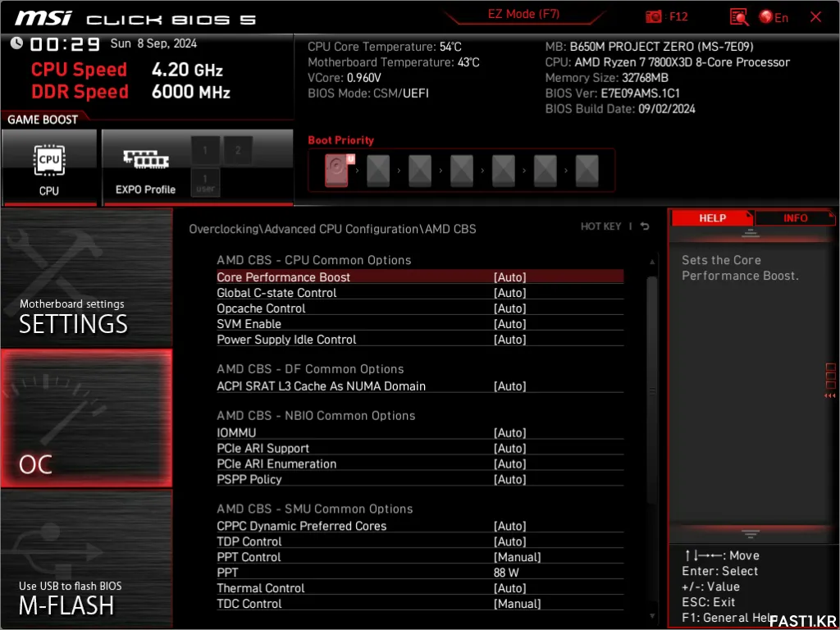840x630 pixels.
Task: Click the help panel bottom grip handle
Action: 750,533
